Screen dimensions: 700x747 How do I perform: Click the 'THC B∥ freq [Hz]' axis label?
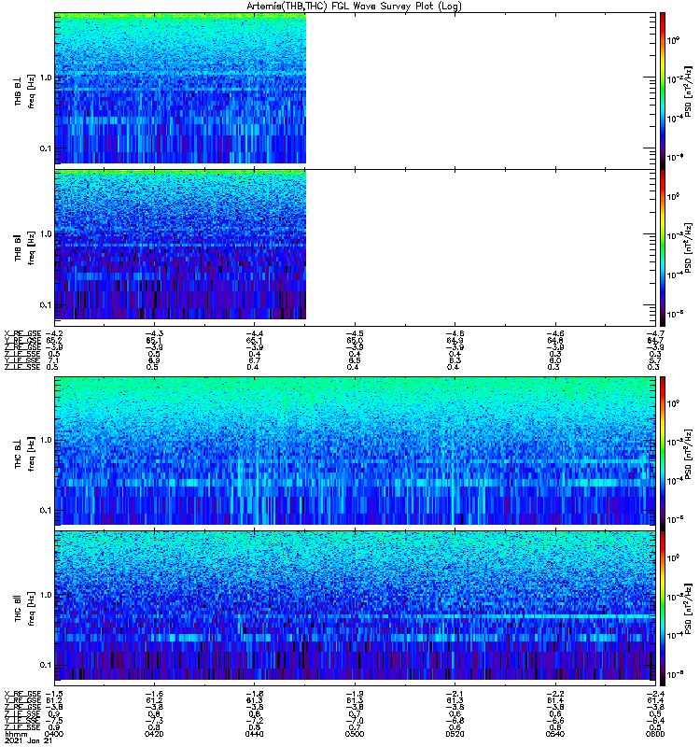coord(25,609)
